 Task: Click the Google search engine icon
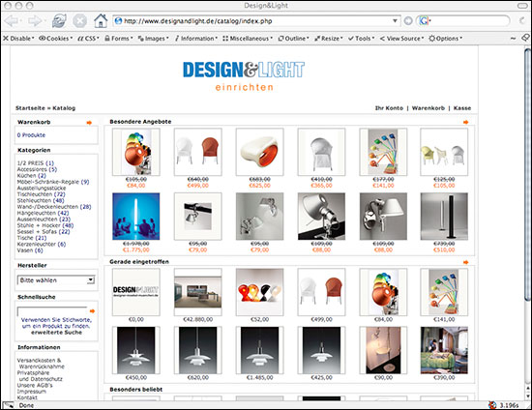pos(424,21)
